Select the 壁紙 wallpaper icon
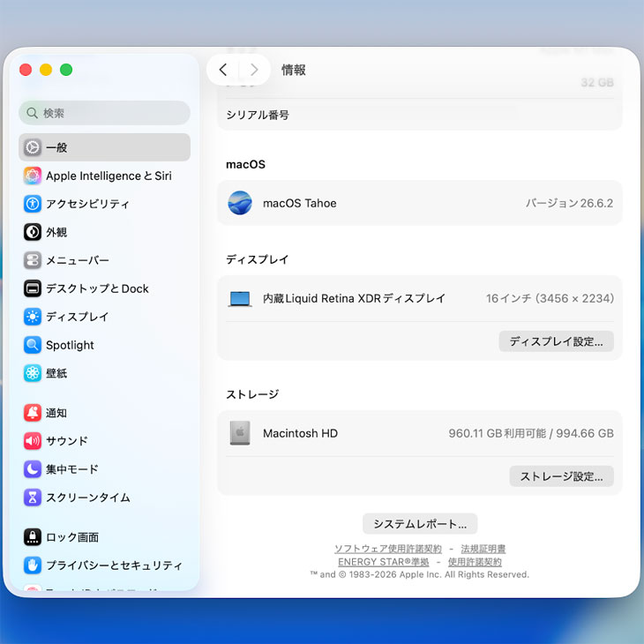This screenshot has width=644, height=644. 33,373
